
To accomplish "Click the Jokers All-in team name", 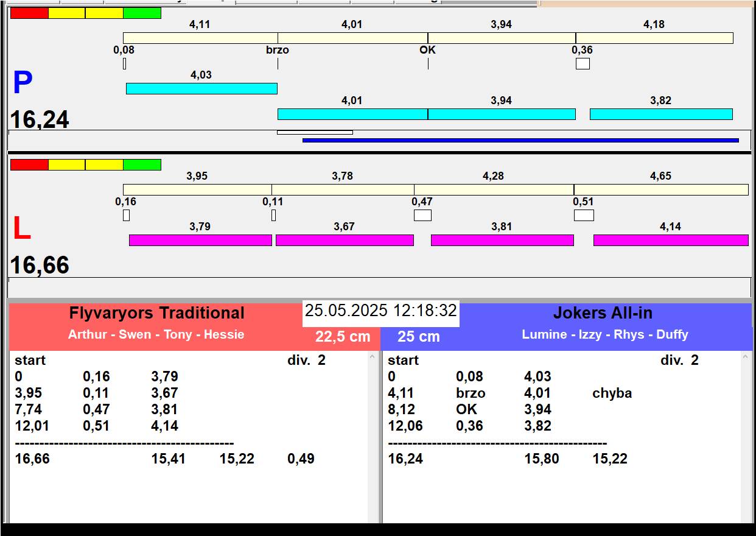I will coord(603,313).
